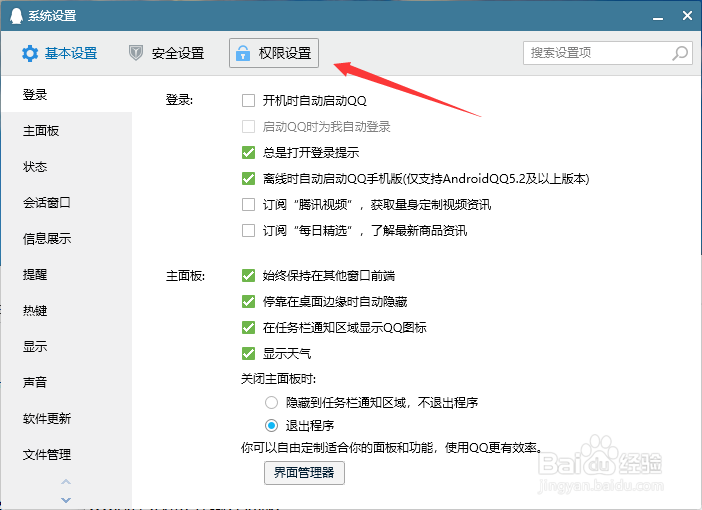Uncheck 在任务栏通知区域显示QQ图标
The height and width of the screenshot is (510, 702).
[x=248, y=327]
